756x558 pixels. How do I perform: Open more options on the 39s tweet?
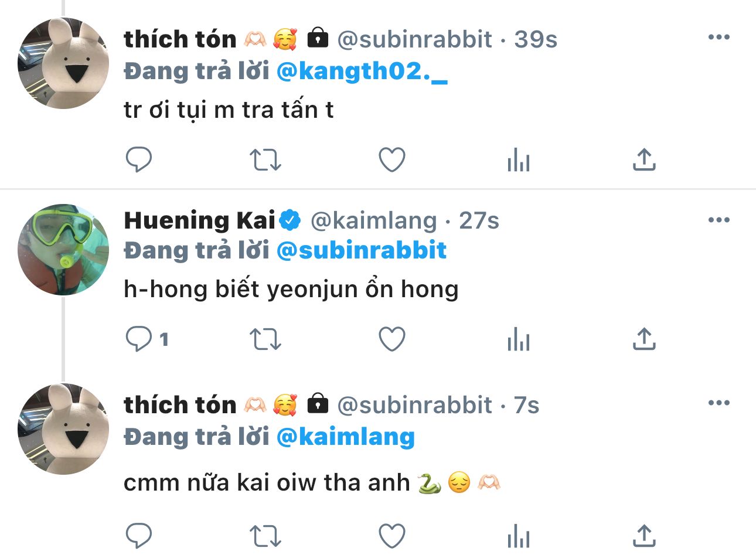[718, 38]
